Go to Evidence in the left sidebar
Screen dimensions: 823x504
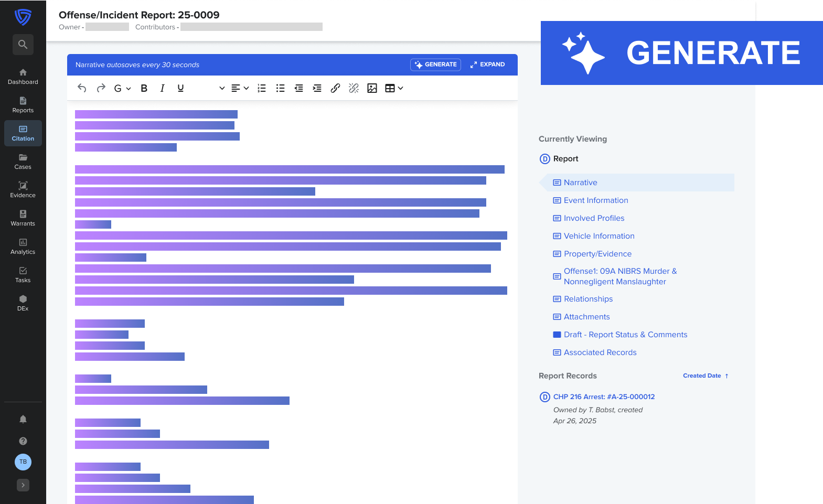(x=23, y=190)
